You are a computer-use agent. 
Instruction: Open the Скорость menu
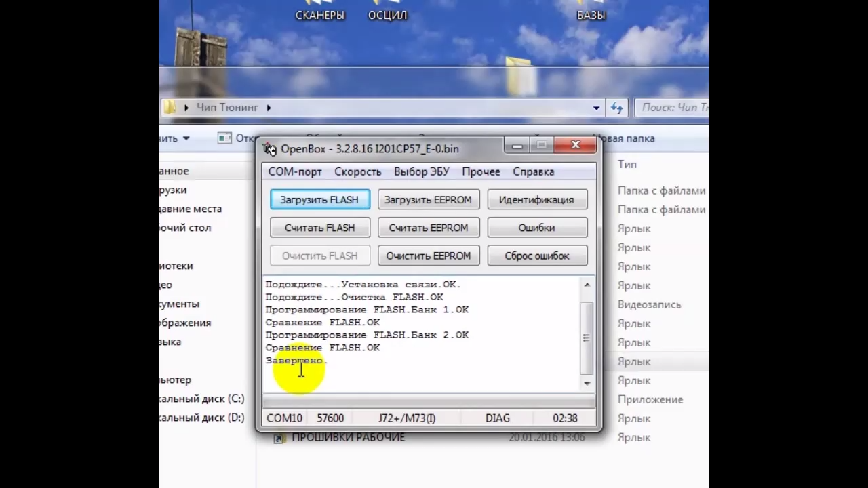[x=357, y=171]
